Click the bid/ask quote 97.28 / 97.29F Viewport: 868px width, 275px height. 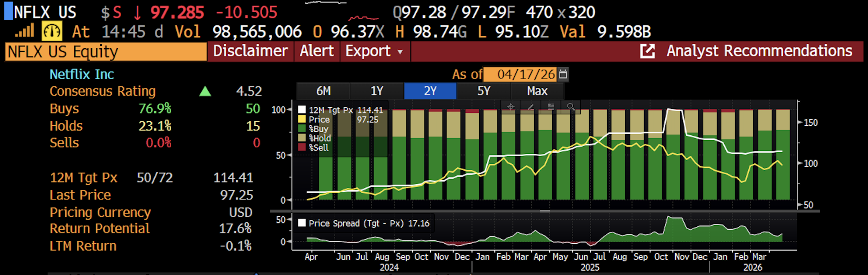click(x=454, y=13)
